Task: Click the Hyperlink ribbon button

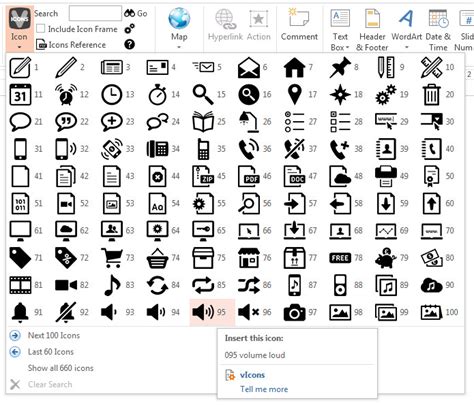Action: [225, 25]
